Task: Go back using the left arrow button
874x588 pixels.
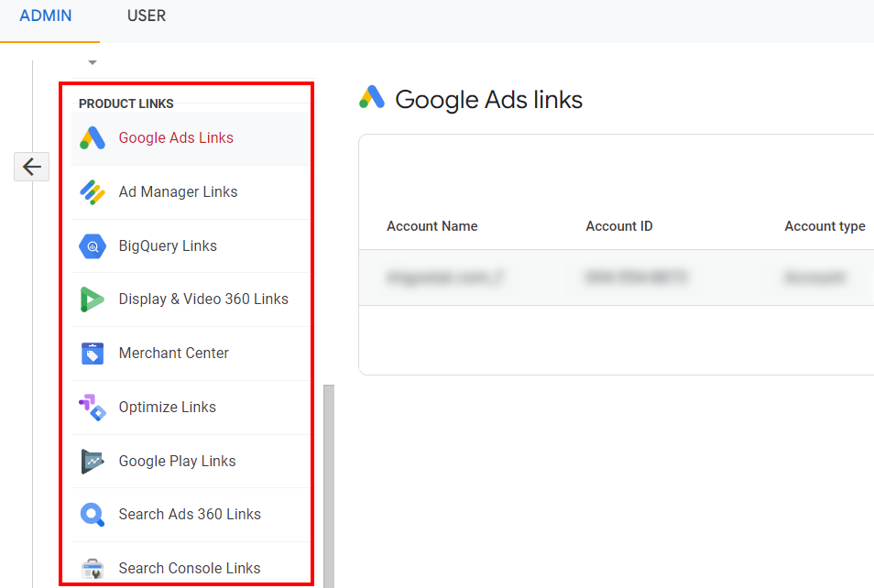Action: [32, 167]
